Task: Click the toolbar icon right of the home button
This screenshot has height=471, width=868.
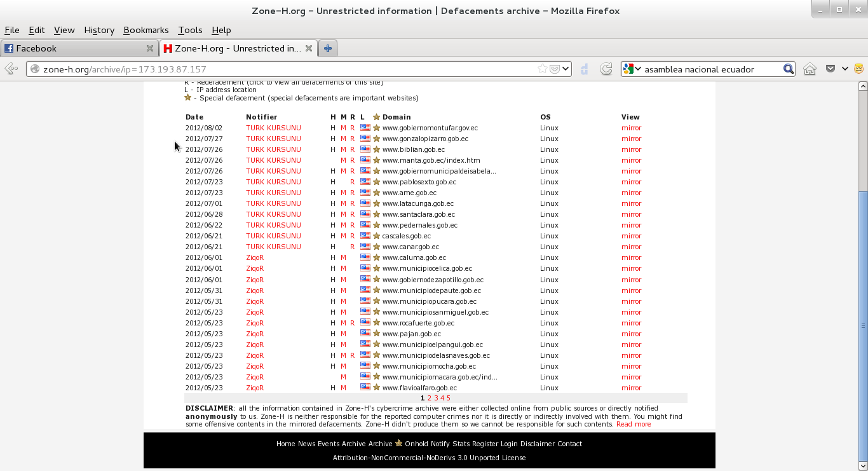Action: point(830,69)
